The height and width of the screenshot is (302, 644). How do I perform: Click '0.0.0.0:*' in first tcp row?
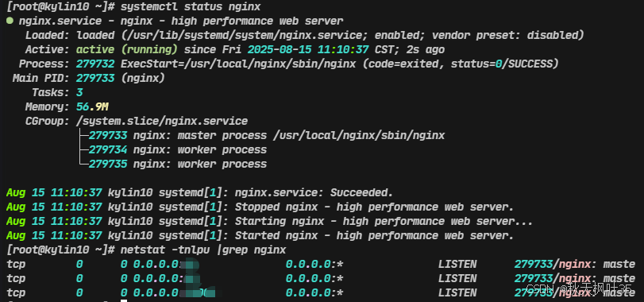(314, 264)
